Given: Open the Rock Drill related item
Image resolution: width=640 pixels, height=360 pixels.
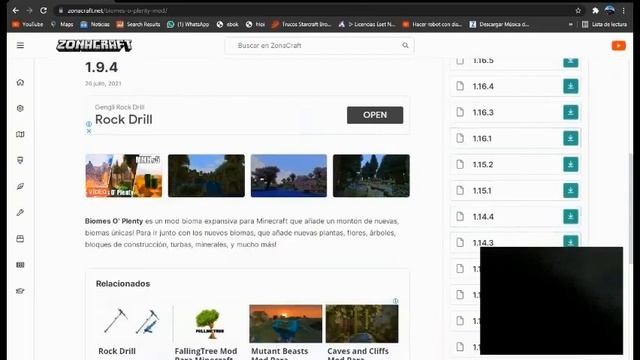Looking at the screenshot, I should pyautogui.click(x=131, y=331).
